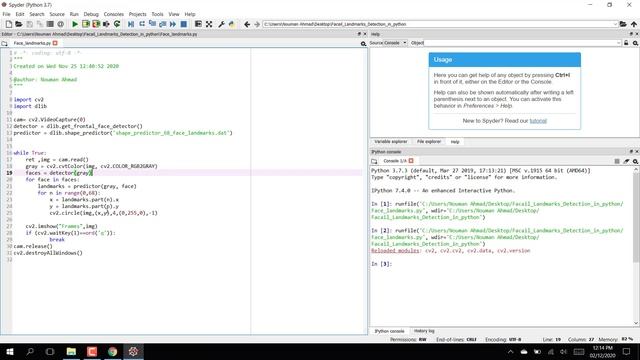Select the Console 1/A tab
Screen dimensions: 640x360
395,161
